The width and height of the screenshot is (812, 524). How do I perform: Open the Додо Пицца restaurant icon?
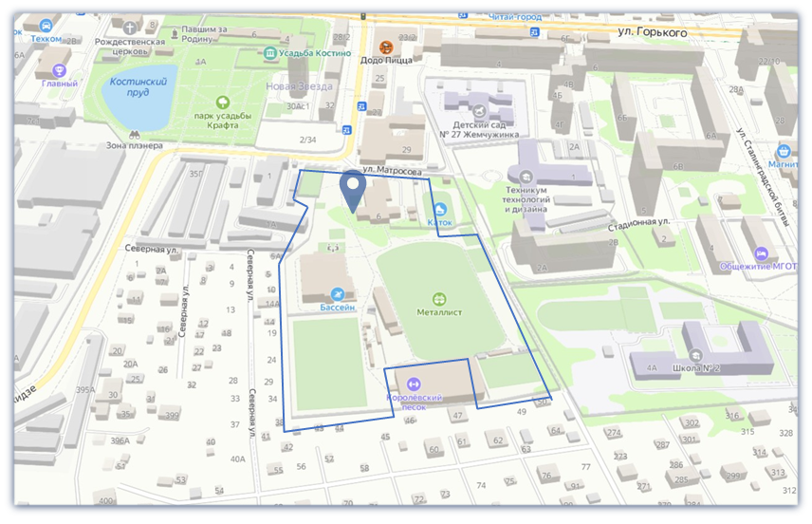tap(386, 47)
